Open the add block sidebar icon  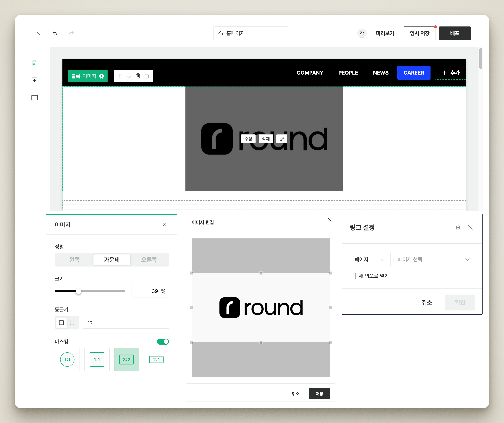coord(35,80)
